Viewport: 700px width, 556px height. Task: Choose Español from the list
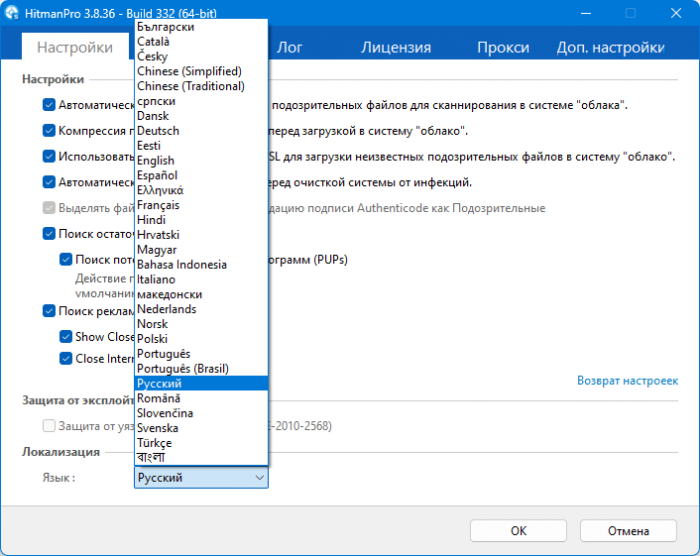tap(201, 175)
